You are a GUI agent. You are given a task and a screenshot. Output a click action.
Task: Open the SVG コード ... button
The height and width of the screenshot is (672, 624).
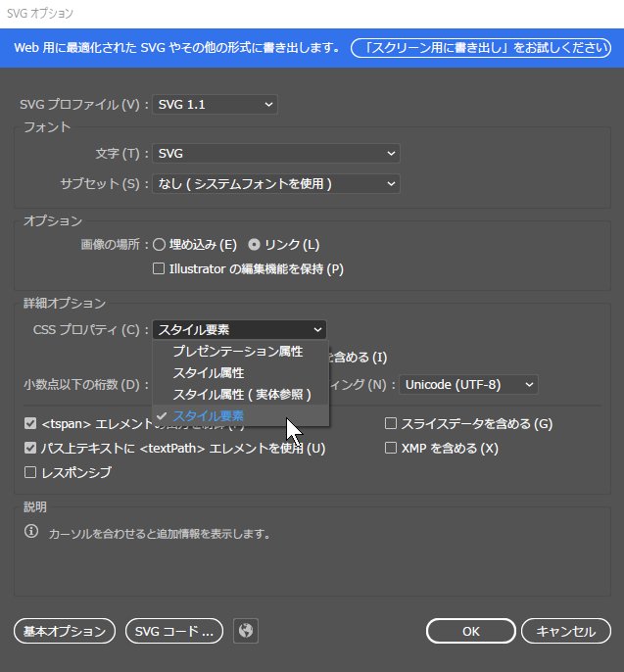click(174, 631)
